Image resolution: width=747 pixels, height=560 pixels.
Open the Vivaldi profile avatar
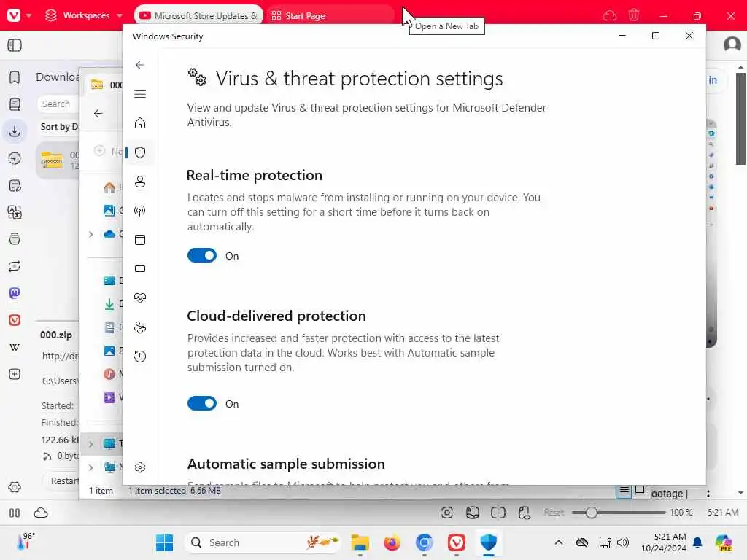pos(732,44)
